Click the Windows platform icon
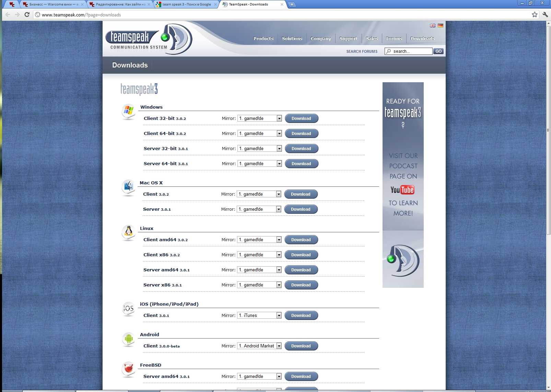The height and width of the screenshot is (392, 551). pyautogui.click(x=128, y=111)
